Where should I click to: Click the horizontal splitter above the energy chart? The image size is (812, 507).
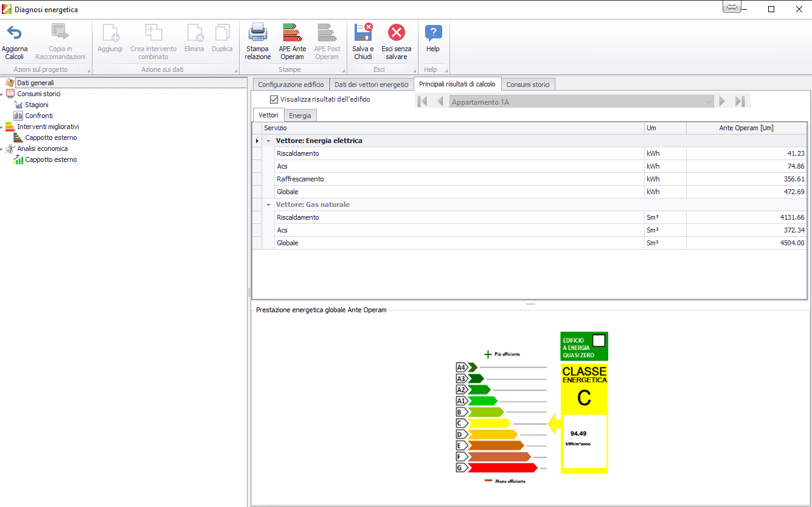530,304
